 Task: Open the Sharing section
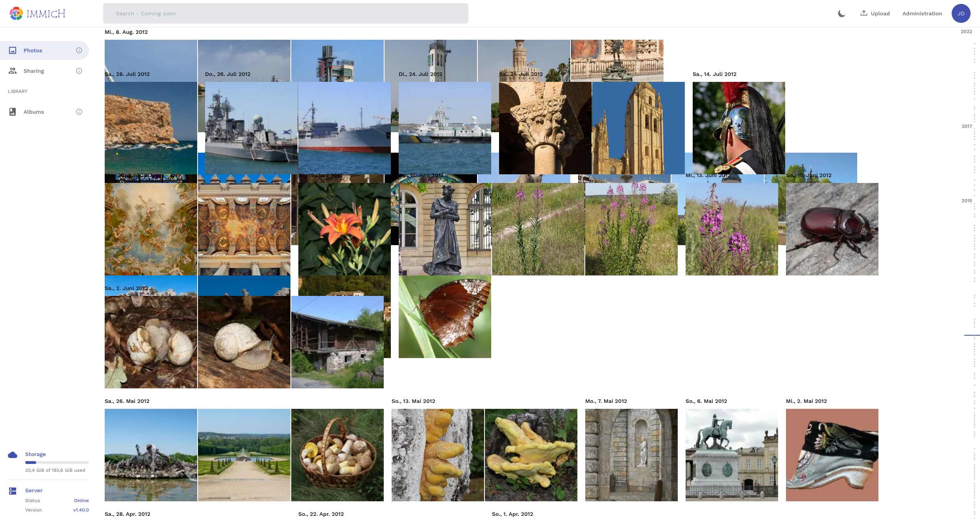33,71
